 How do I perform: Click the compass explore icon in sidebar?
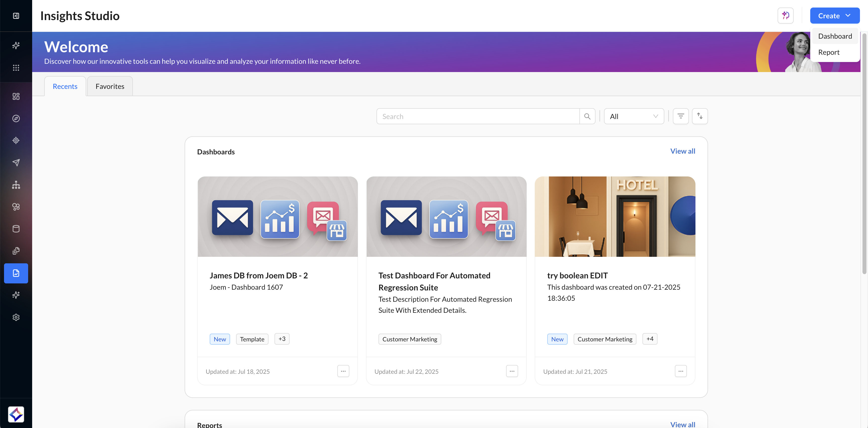pos(16,118)
